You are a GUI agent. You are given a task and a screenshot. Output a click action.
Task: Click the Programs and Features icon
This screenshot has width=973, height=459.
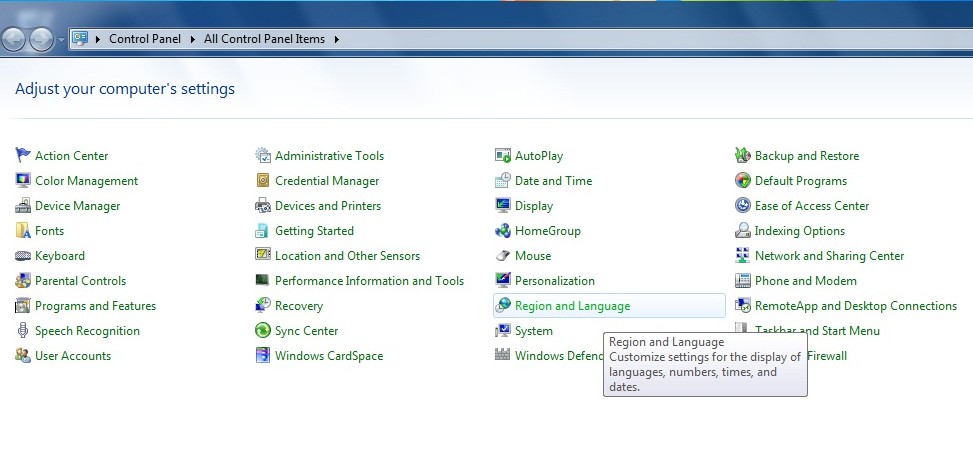point(23,305)
